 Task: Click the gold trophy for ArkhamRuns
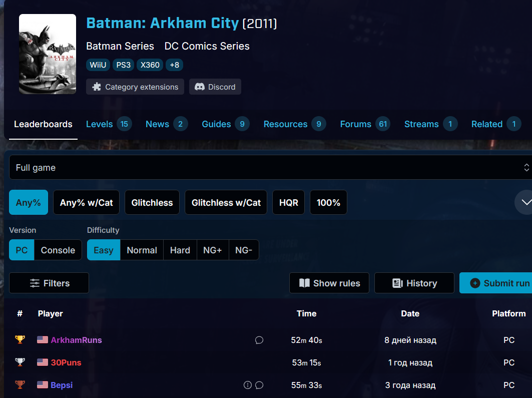pyautogui.click(x=20, y=339)
